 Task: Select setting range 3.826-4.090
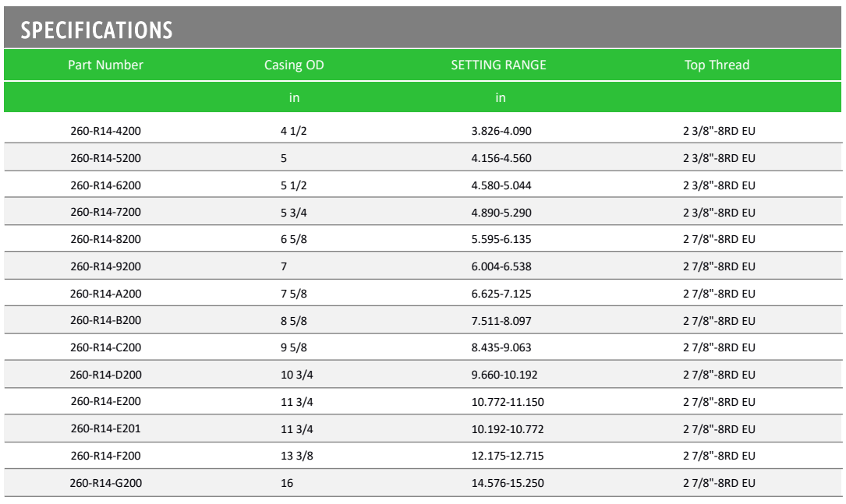[501, 131]
